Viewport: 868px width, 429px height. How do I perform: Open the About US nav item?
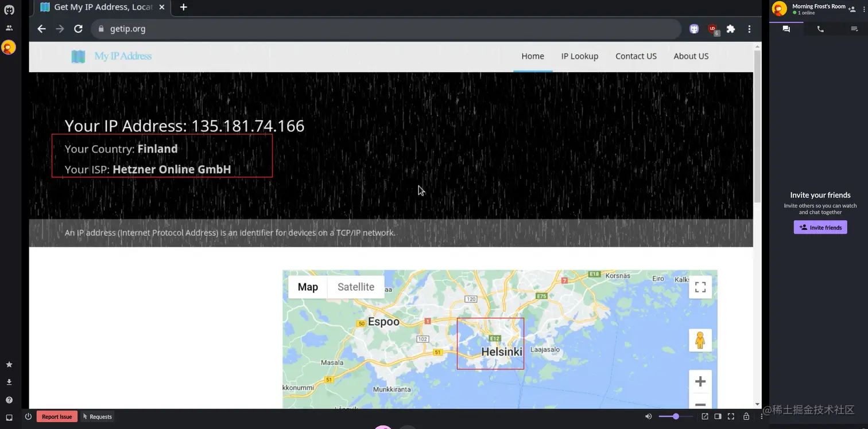[x=691, y=56]
